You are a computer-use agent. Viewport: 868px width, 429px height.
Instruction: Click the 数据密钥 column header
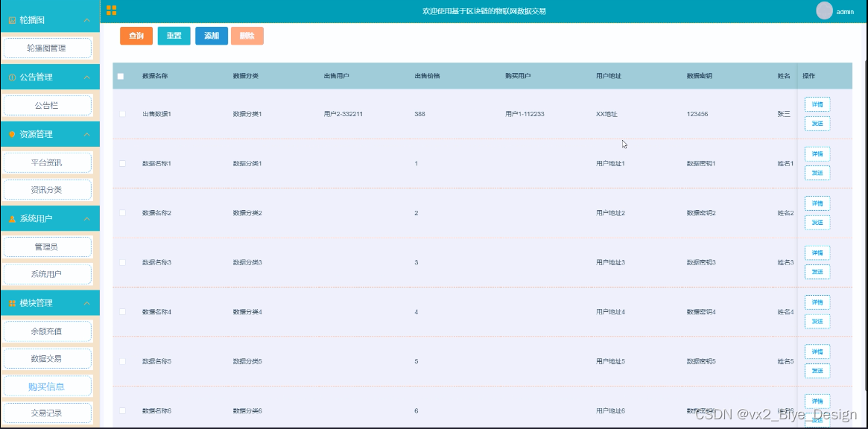coord(699,76)
